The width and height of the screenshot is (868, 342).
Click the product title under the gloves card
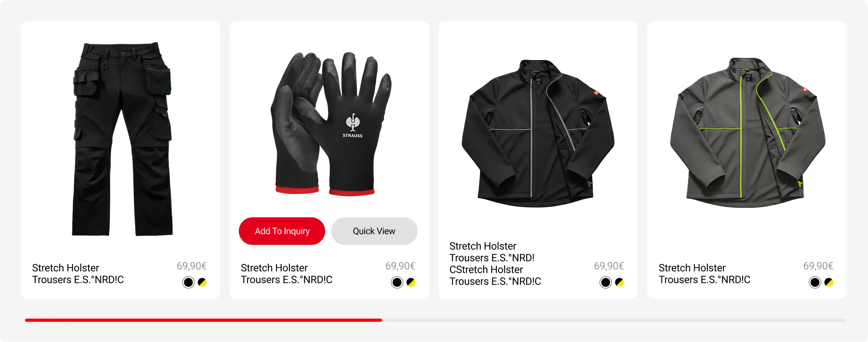286,274
